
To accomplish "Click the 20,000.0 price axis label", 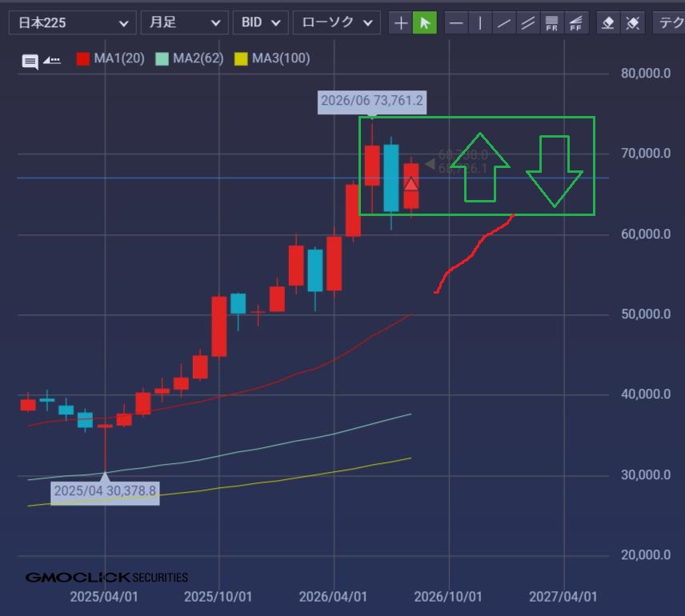I will pyautogui.click(x=646, y=555).
